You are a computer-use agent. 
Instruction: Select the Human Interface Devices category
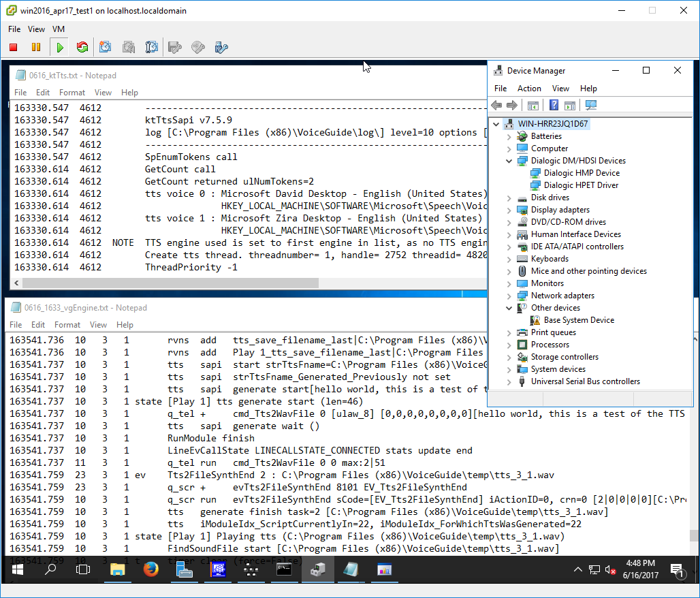pyautogui.click(x=576, y=234)
